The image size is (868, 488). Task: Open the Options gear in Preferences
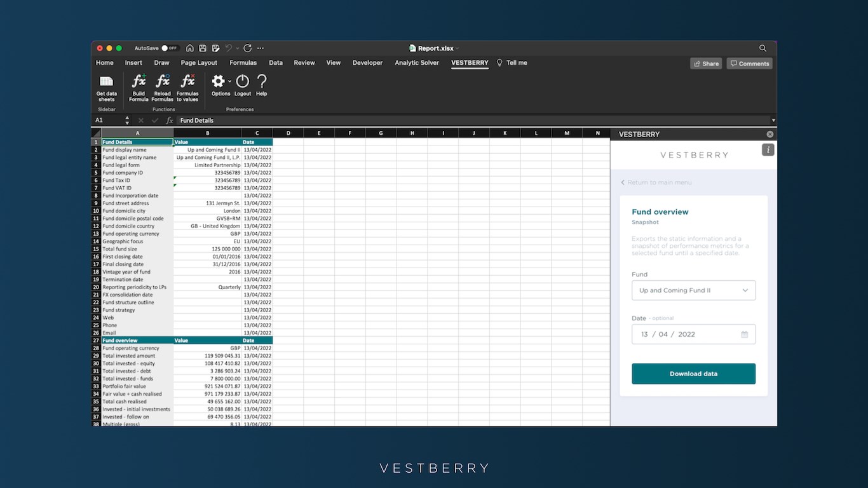218,81
